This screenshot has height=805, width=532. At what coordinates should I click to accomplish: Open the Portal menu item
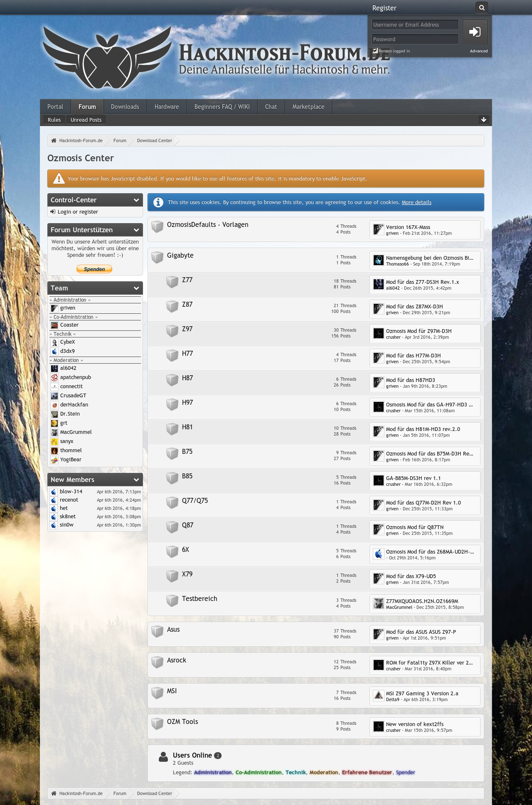55,107
